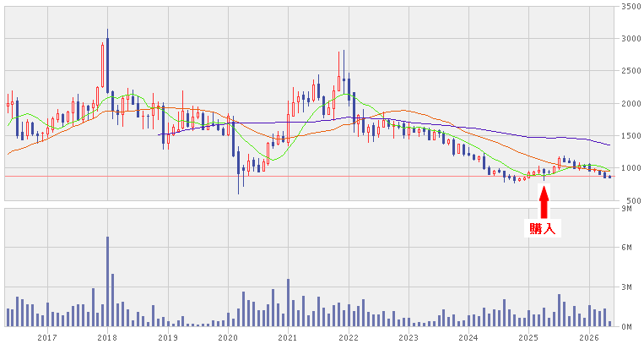Click the 2026 year label on time axis
The width and height of the screenshot is (644, 344).
click(589, 338)
